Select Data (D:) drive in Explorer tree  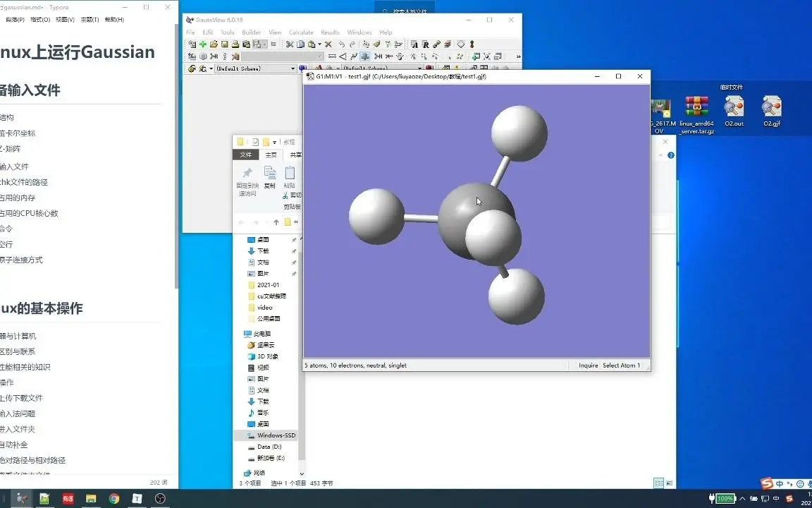pos(269,447)
